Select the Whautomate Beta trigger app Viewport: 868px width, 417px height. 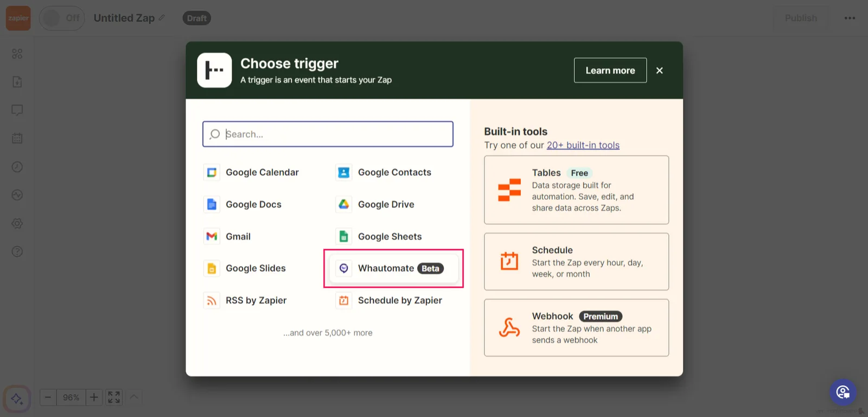tap(393, 268)
